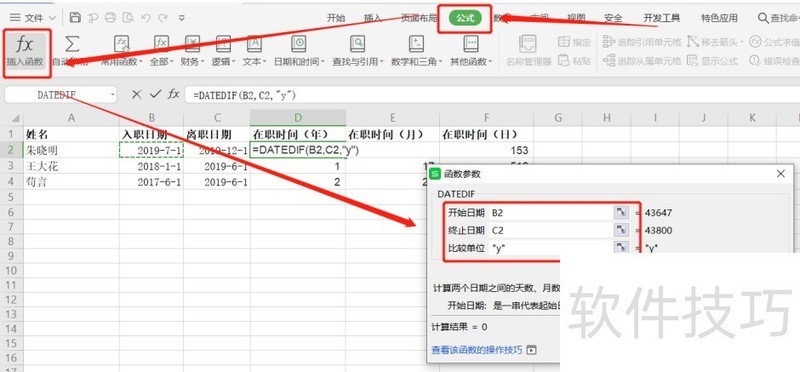Viewport: 800px width, 372px height.
Task: Click range selector icon beside 终止日期
Action: [621, 231]
